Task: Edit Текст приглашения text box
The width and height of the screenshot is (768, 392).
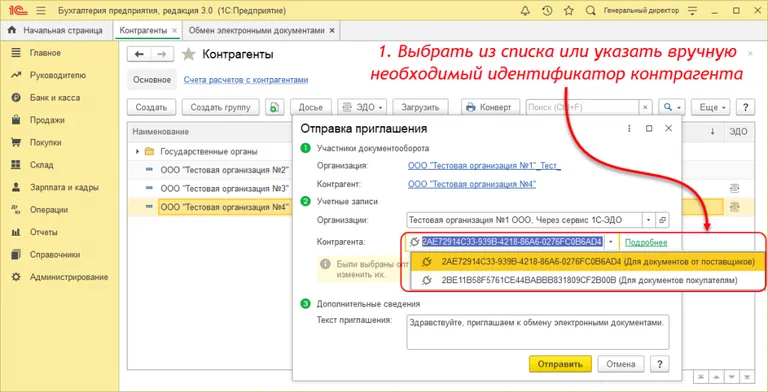Action: (538, 332)
